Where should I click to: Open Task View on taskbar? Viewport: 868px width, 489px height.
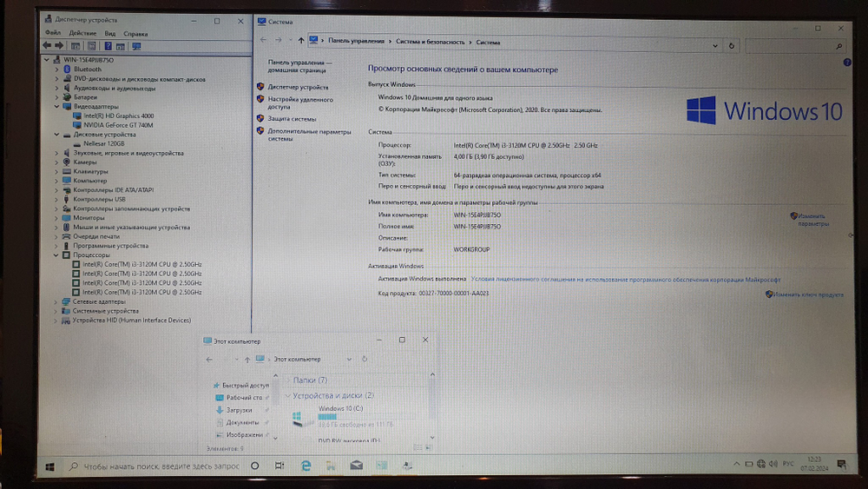(x=279, y=466)
